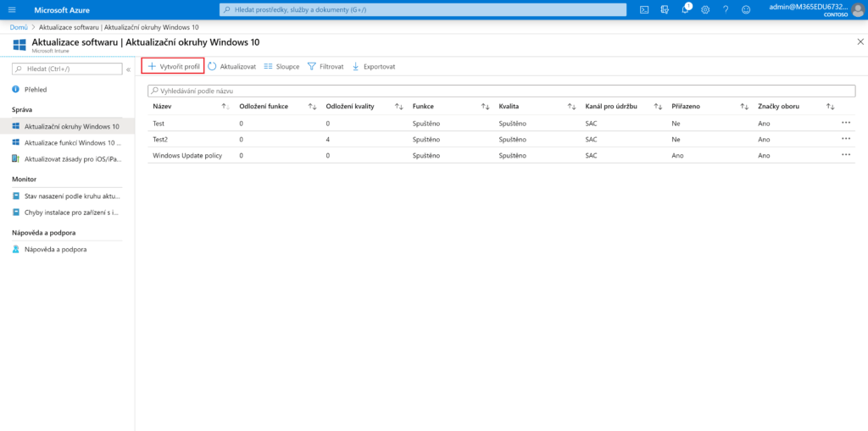The height and width of the screenshot is (431, 868).
Task: Open the more options menu for Test2
Action: 845,138
